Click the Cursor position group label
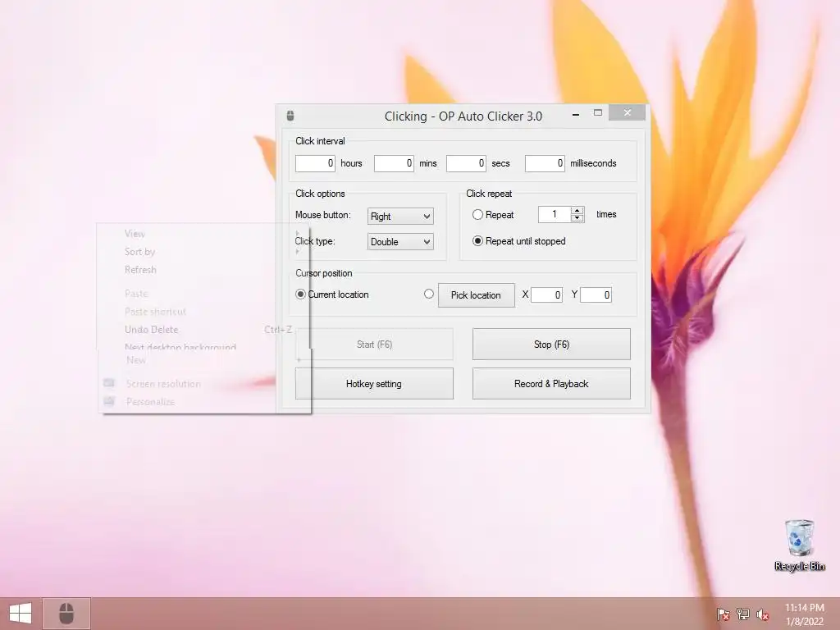Image resolution: width=840 pixels, height=630 pixels. (x=323, y=273)
